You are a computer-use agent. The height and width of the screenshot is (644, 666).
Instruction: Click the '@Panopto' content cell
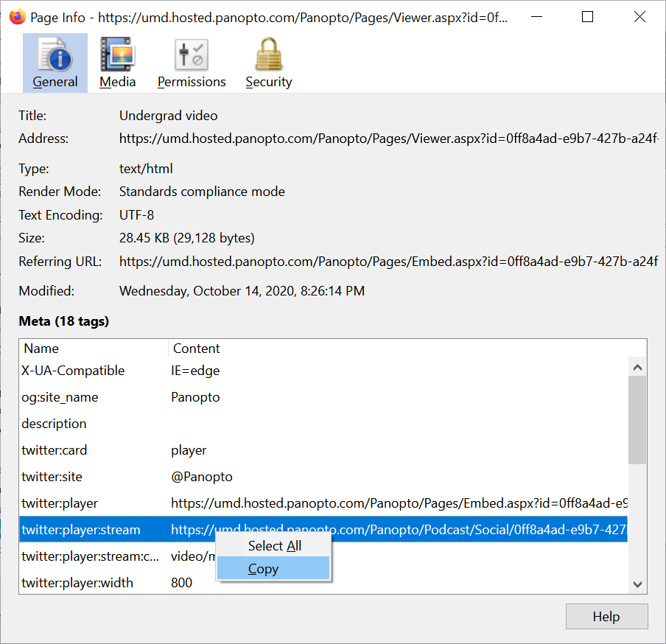pos(201,477)
